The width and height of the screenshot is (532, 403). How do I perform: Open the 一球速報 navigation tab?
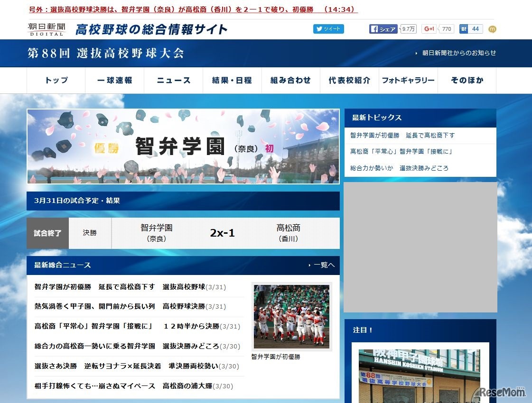(x=114, y=81)
